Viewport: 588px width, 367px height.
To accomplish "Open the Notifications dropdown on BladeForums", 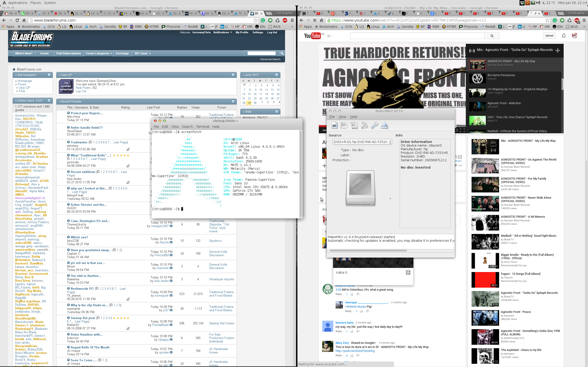I will tap(222, 32).
